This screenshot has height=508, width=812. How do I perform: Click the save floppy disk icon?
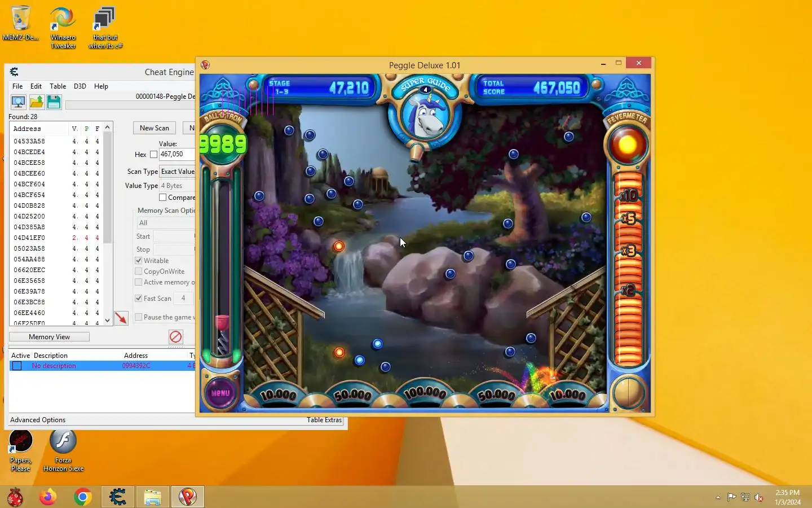(54, 102)
